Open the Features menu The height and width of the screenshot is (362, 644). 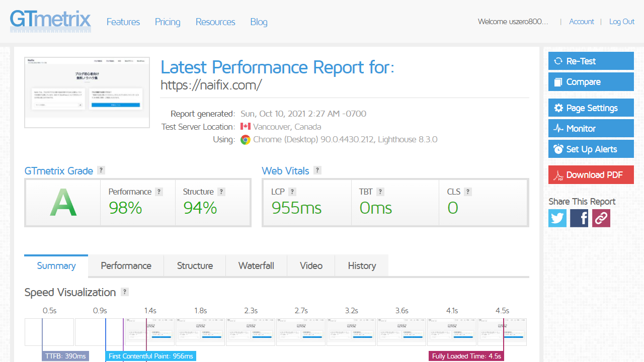tap(123, 22)
